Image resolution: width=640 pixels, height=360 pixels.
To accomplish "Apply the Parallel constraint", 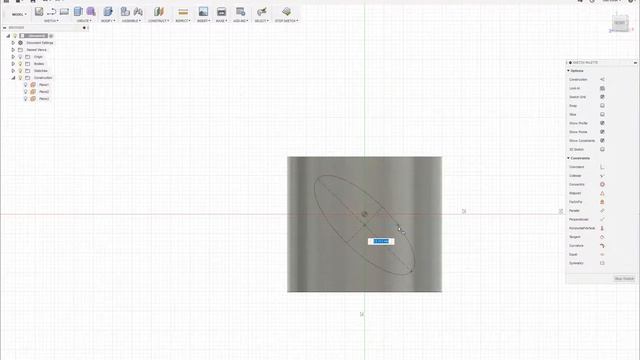I will [x=602, y=211].
